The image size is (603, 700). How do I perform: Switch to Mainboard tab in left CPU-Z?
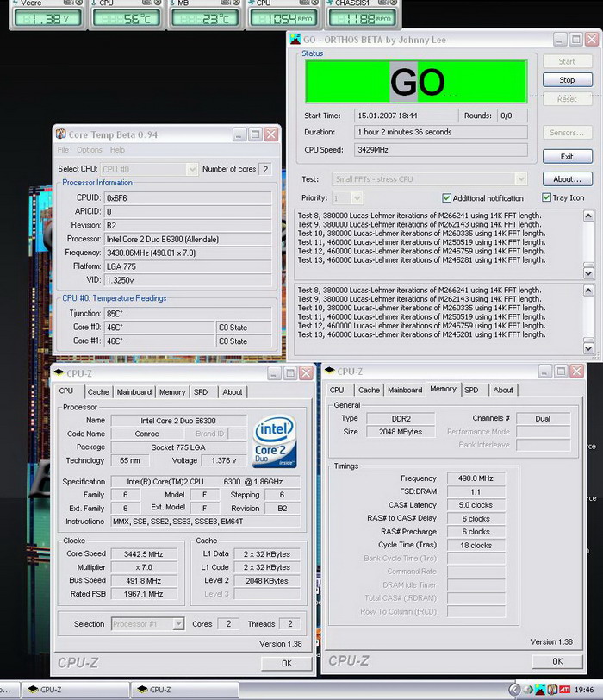[x=134, y=392]
